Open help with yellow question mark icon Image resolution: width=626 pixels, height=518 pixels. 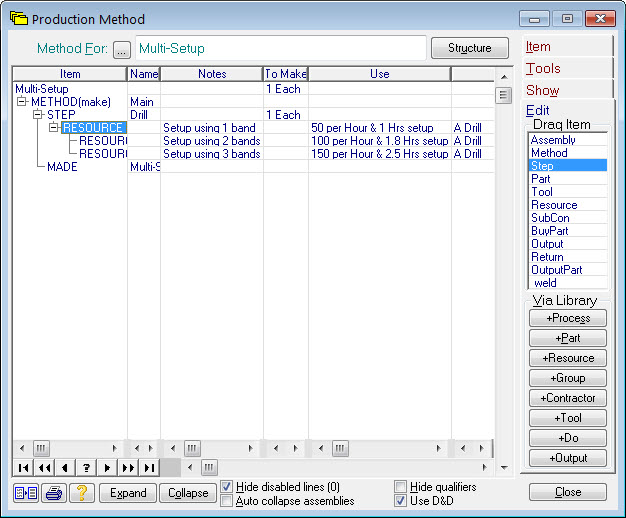[x=82, y=493]
